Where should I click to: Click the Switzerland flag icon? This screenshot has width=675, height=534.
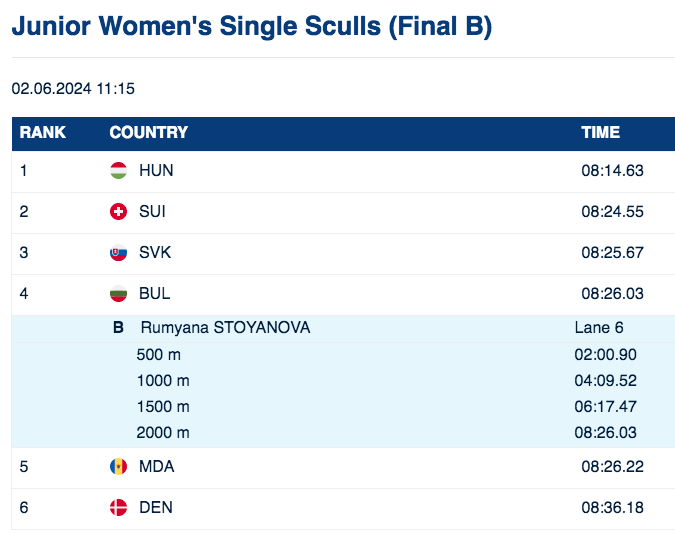click(118, 212)
